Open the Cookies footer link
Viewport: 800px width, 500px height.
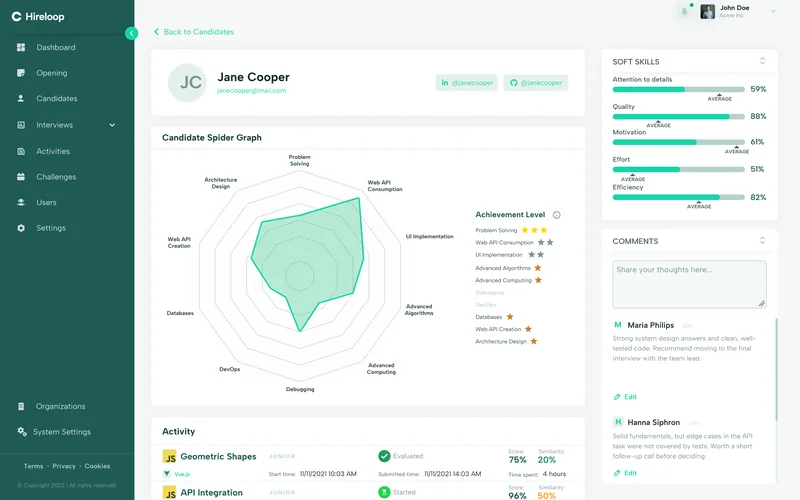pos(97,466)
